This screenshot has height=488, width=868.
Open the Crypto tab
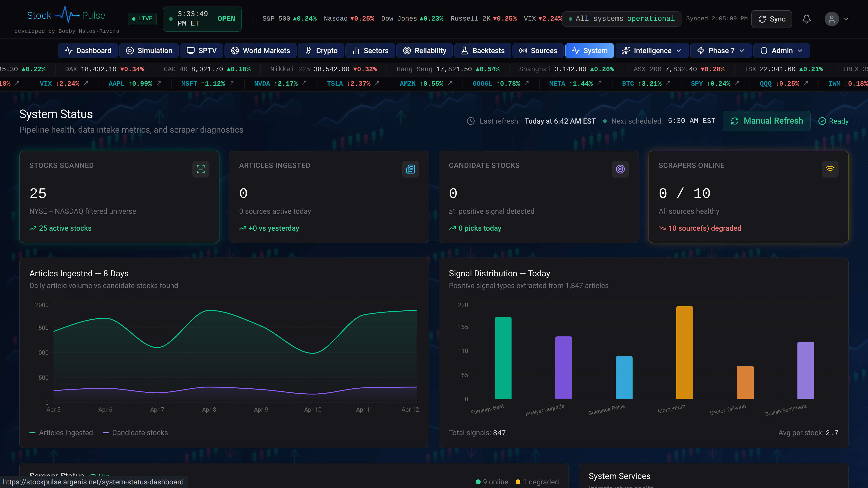(x=321, y=51)
